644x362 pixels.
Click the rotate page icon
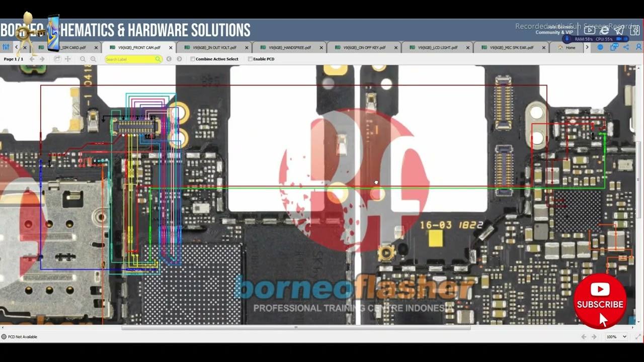point(57,59)
